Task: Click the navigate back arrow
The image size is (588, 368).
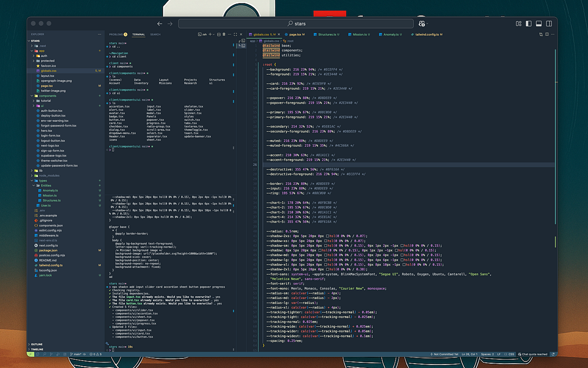Action: pyautogui.click(x=160, y=24)
